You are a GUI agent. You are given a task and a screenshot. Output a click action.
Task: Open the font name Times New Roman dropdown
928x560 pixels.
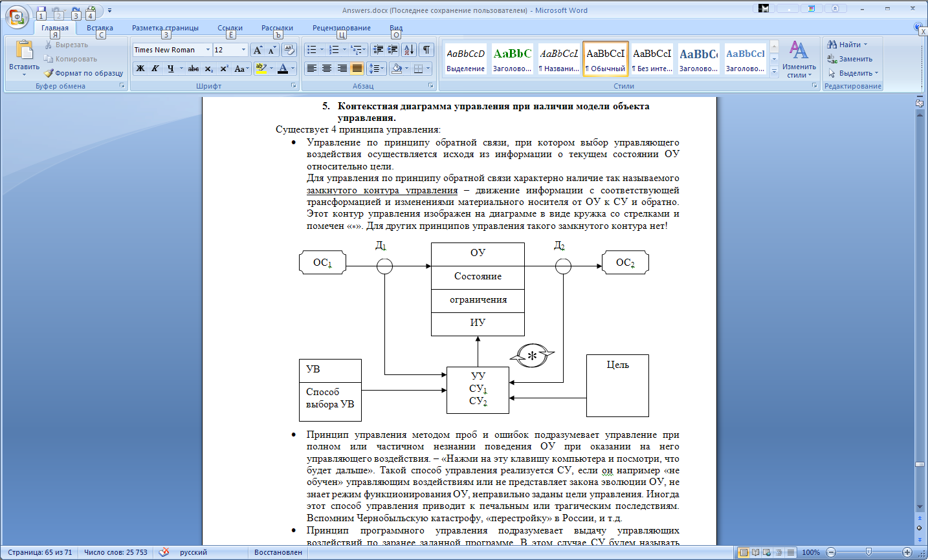point(208,50)
